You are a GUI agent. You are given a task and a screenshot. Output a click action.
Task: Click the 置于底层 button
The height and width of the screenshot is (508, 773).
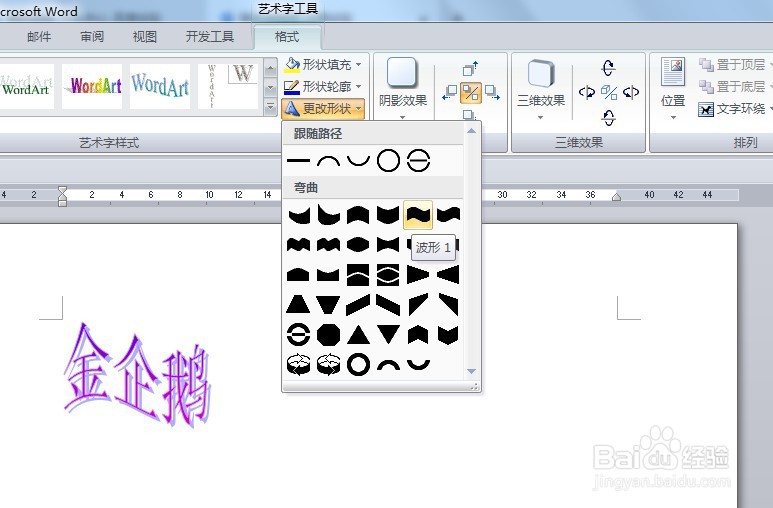(734, 86)
